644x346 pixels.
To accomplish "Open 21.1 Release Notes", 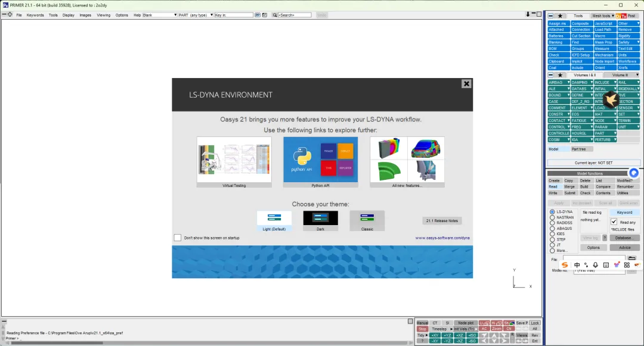I will [442, 220].
